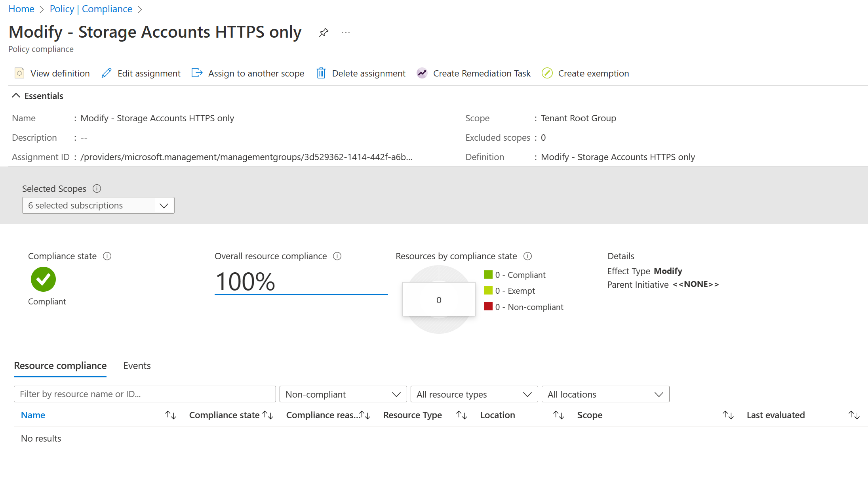
Task: Click Edit assignment pencil icon
Action: pyautogui.click(x=107, y=73)
